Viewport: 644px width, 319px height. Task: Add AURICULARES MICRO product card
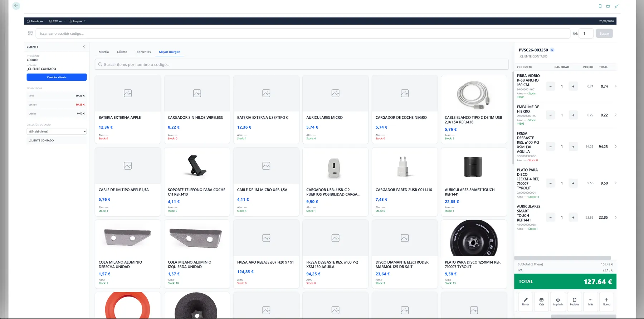335,109
